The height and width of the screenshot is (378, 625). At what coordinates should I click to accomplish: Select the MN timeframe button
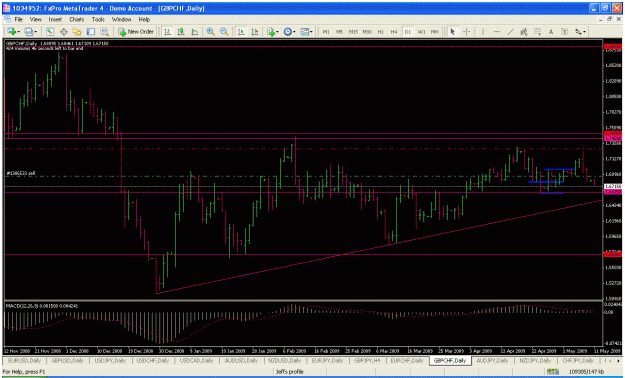(x=434, y=32)
